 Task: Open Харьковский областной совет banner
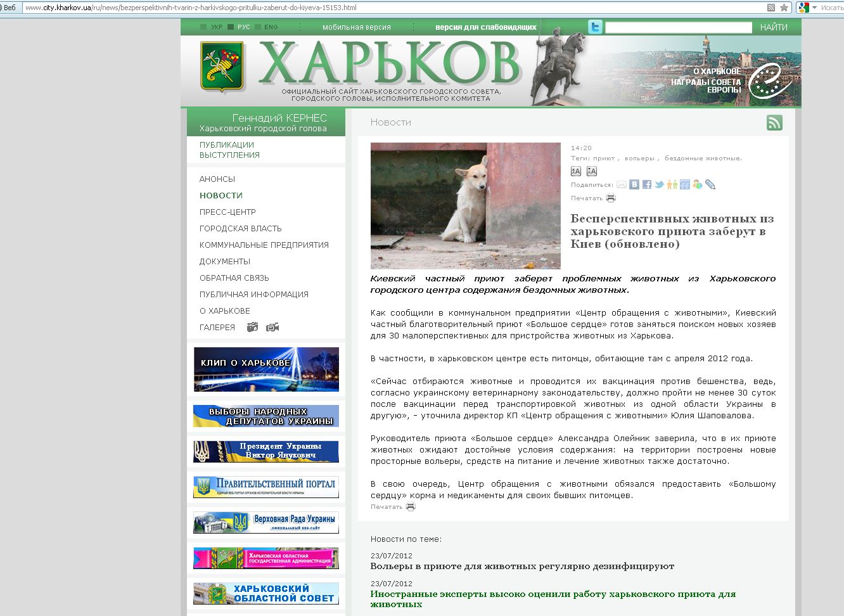(266, 593)
